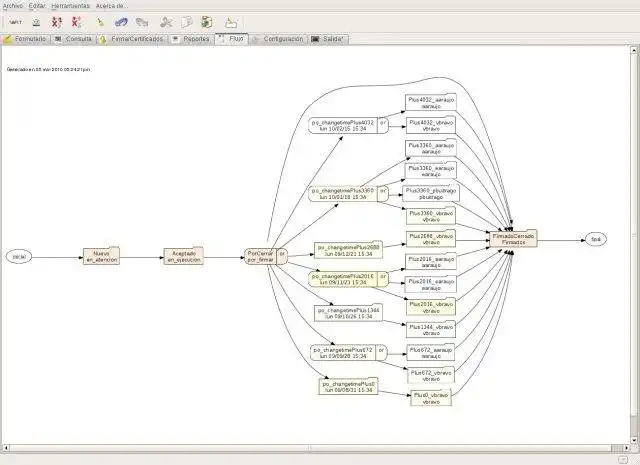Screen dimensions: 640x465
Task: Click 'or' box beside po_changetimePlus3360
Action: pyautogui.click(x=383, y=194)
